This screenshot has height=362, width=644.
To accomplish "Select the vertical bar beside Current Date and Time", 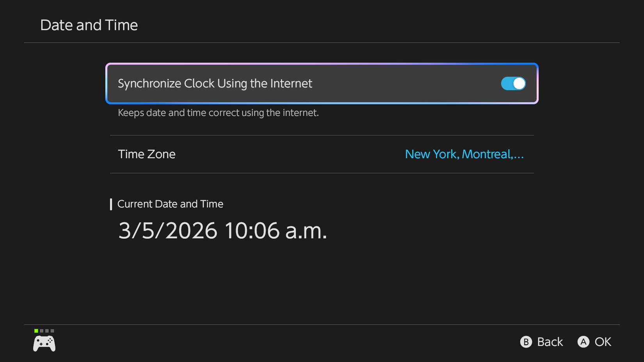I will click(x=111, y=204).
